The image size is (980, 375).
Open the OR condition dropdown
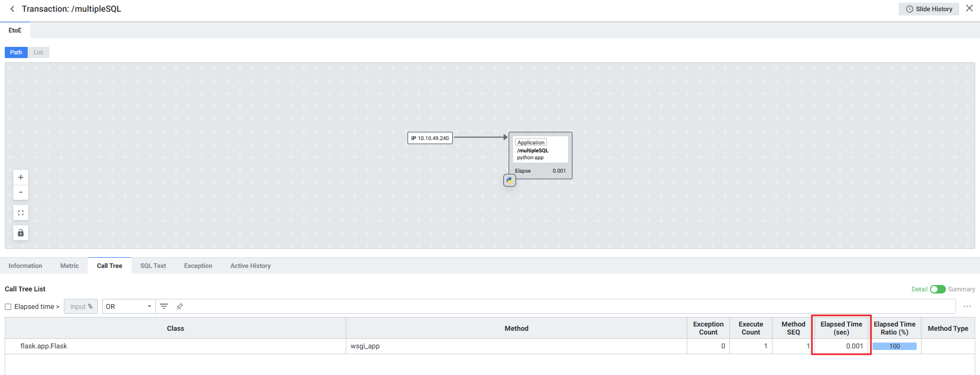pyautogui.click(x=128, y=306)
